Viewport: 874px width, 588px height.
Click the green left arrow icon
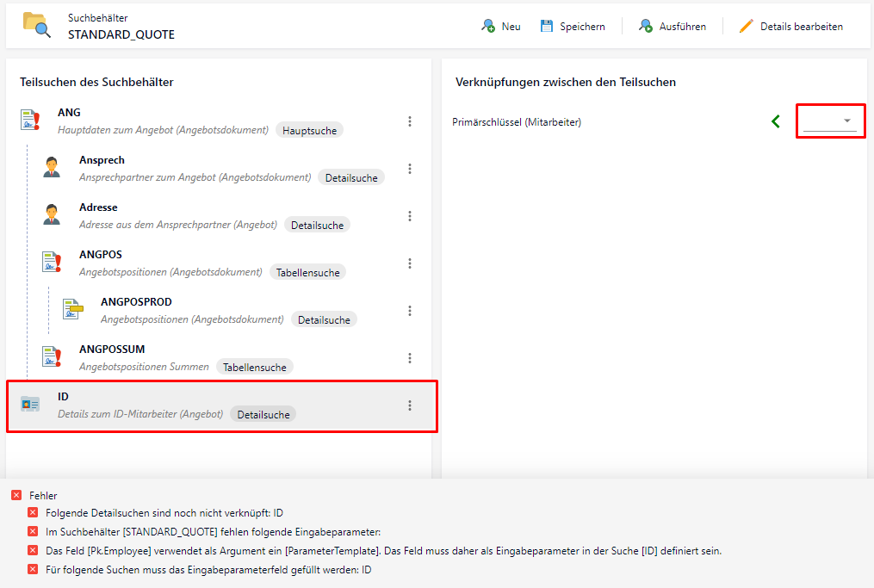pos(776,121)
